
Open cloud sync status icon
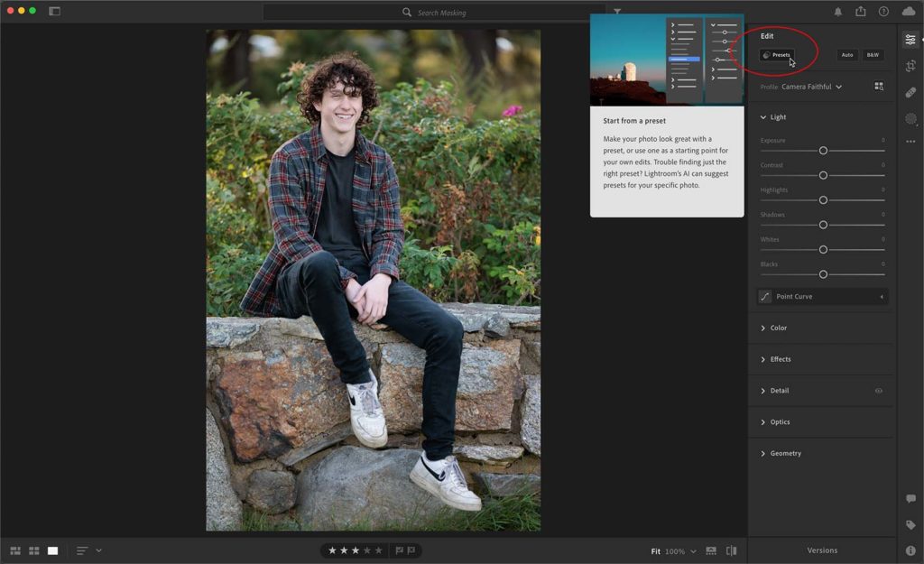[909, 12]
